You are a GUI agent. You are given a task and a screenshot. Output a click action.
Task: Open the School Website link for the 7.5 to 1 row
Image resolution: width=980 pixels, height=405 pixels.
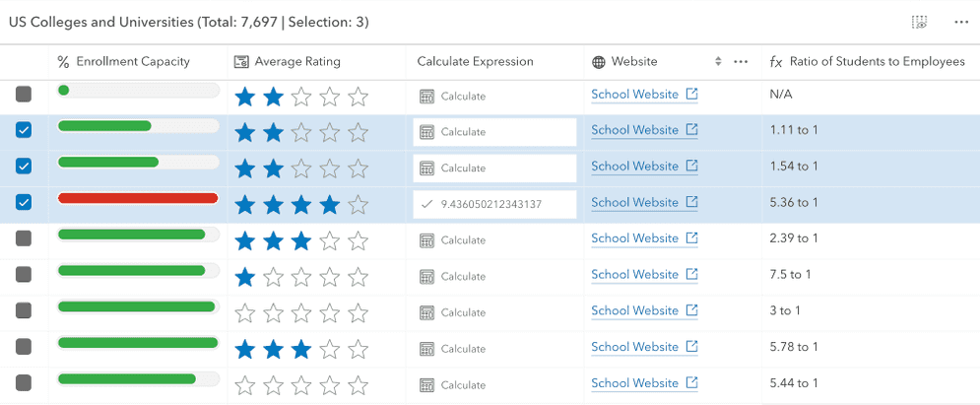pyautogui.click(x=634, y=275)
